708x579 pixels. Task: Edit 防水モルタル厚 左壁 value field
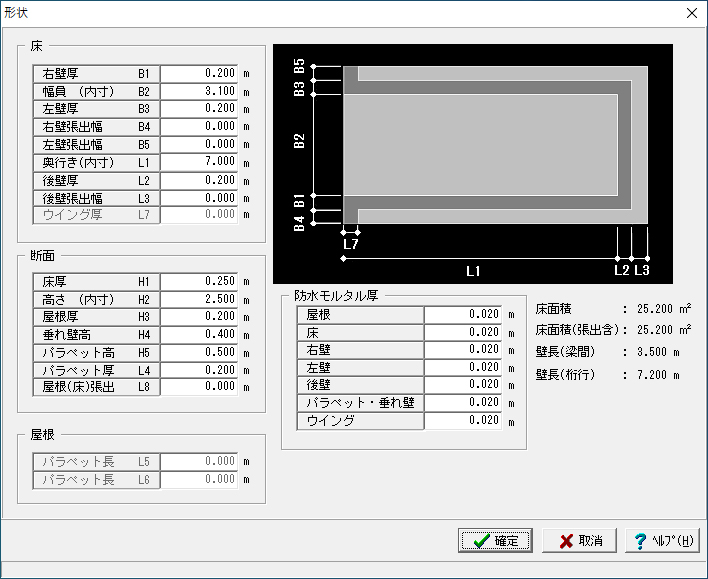tap(463, 368)
